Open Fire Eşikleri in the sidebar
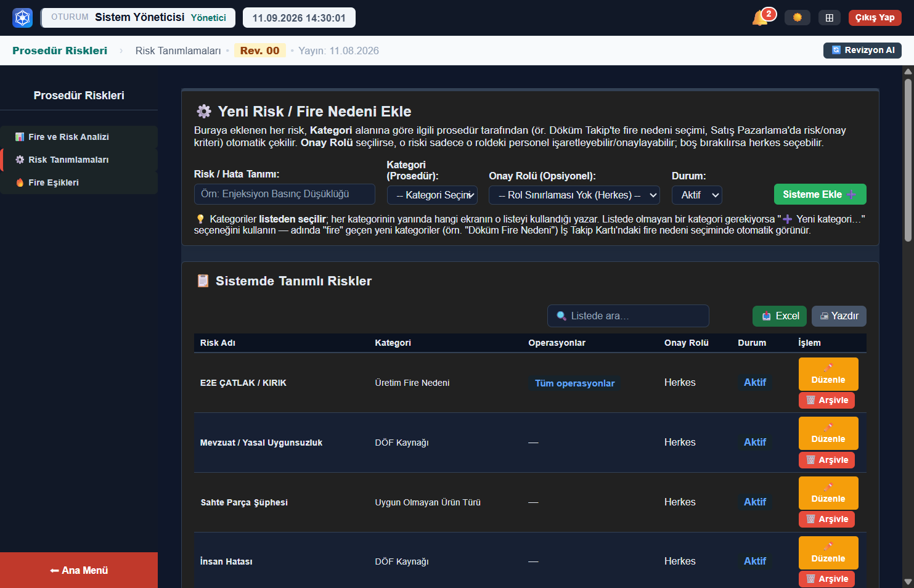Viewport: 914px width, 588px height. click(x=79, y=182)
